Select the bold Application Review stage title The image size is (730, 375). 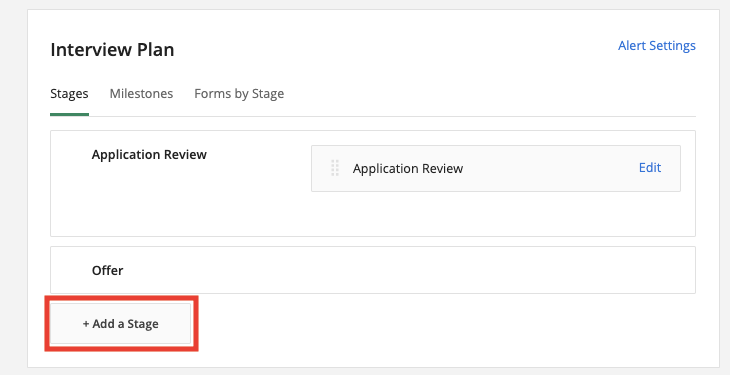(149, 155)
